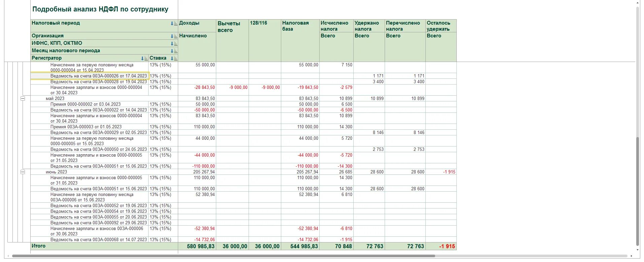
Task: Select row Ведомость на счета 003А-000050 от 24.05.2023
Action: [x=99, y=150]
